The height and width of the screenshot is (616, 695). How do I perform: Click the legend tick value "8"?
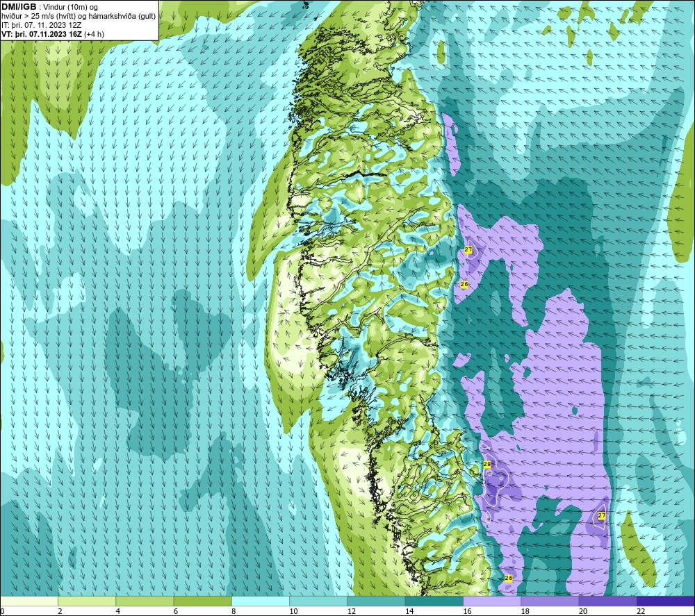pos(234,611)
